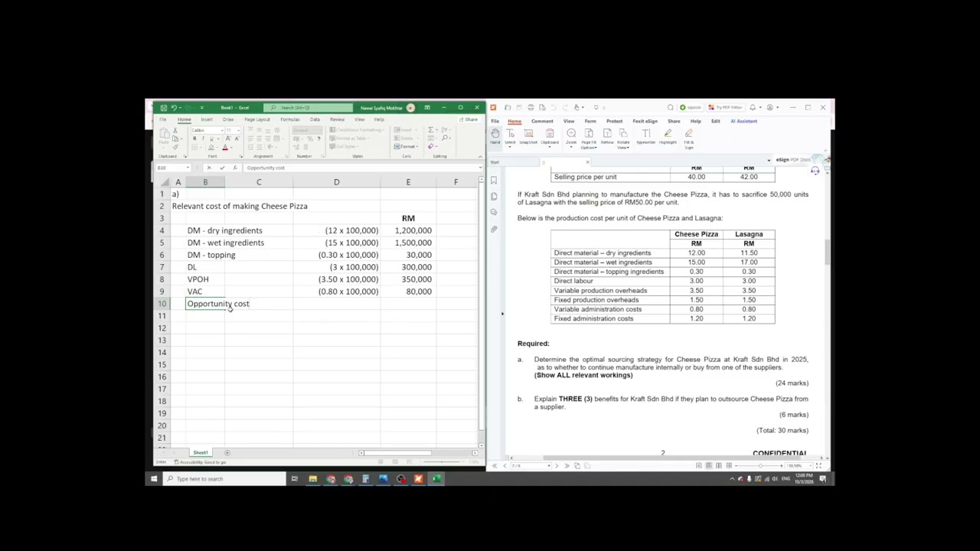Open the Name Box dropdown in Excel

(x=188, y=168)
